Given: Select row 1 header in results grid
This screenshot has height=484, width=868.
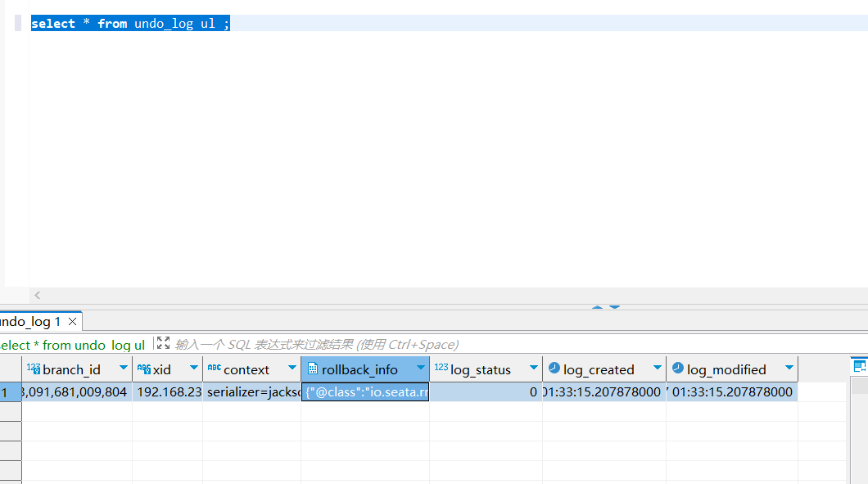Looking at the screenshot, I should (10, 392).
